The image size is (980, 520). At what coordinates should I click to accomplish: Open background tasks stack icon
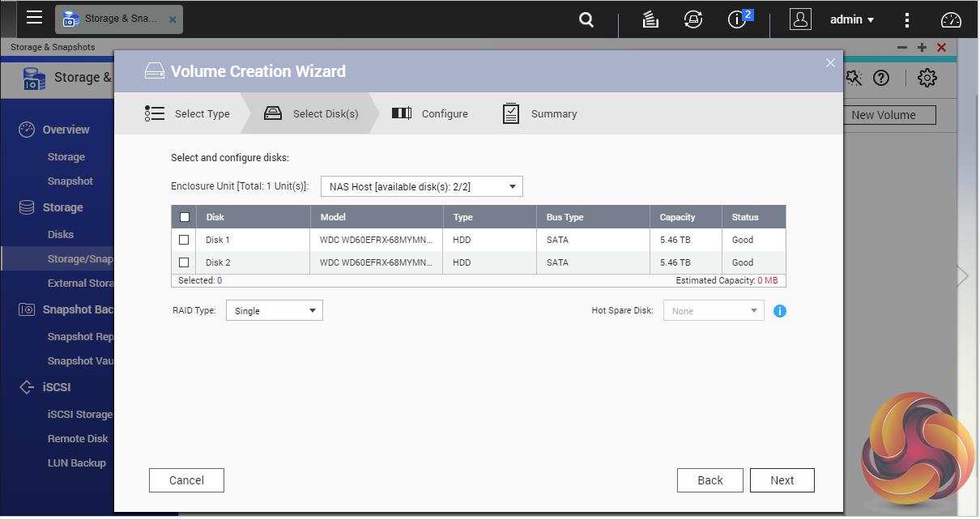coord(650,20)
